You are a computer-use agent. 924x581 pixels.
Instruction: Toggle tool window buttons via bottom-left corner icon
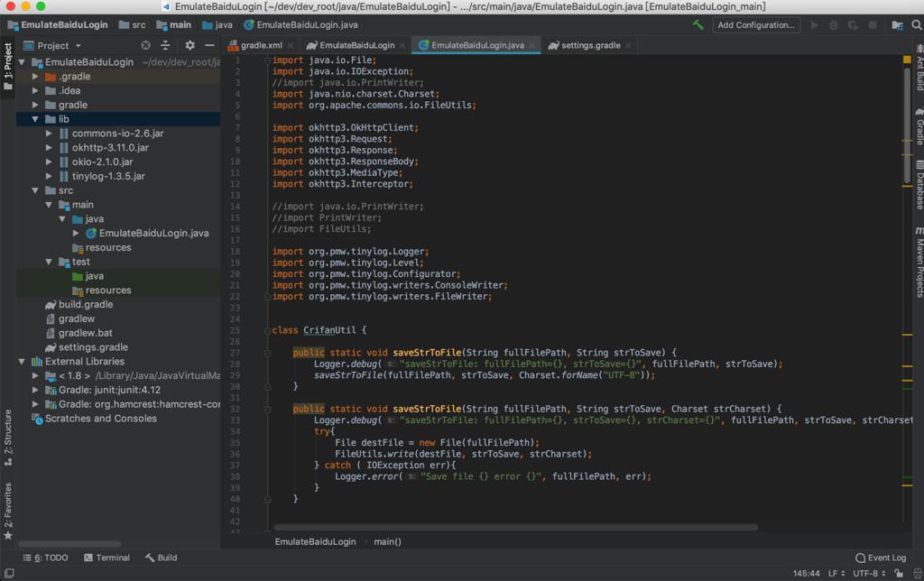pos(7,573)
